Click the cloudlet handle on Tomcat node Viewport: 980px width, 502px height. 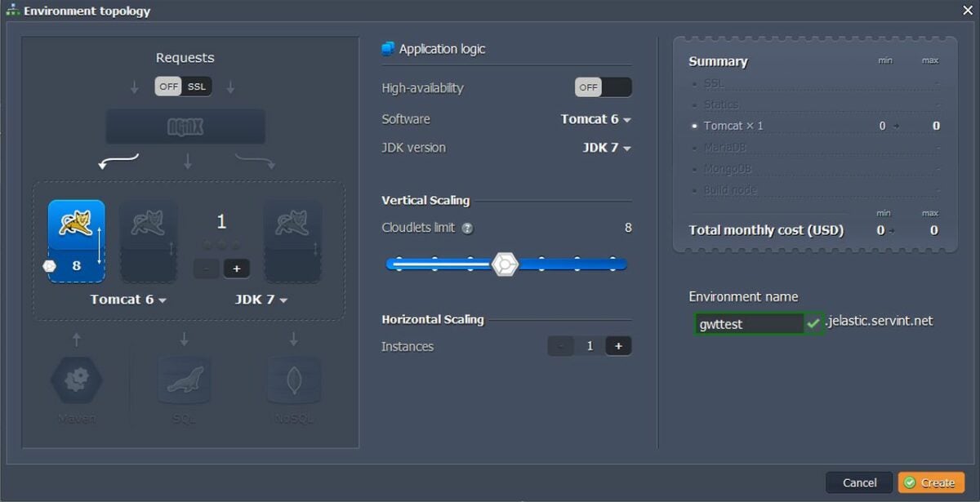coord(49,266)
